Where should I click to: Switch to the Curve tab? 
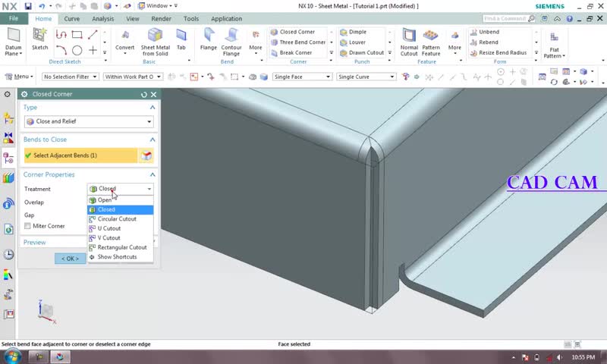[x=71, y=18]
